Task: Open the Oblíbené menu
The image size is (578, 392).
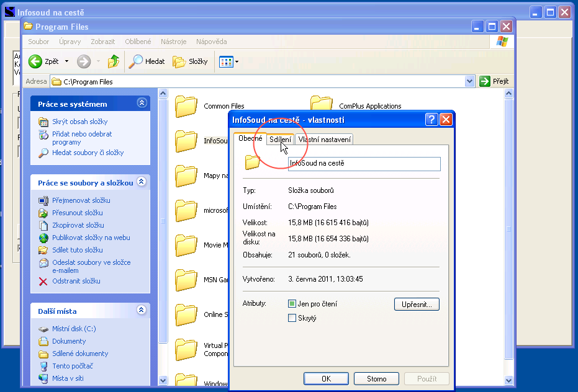Action: pyautogui.click(x=138, y=42)
